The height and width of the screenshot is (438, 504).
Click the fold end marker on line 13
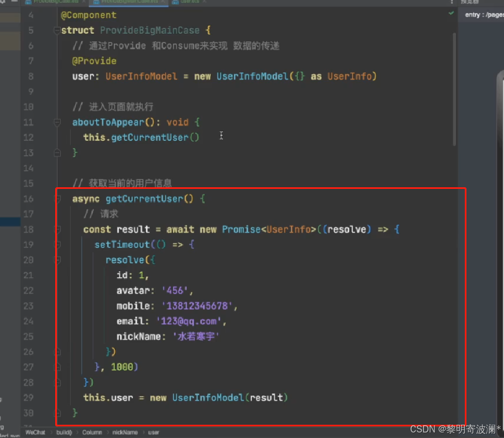point(57,153)
